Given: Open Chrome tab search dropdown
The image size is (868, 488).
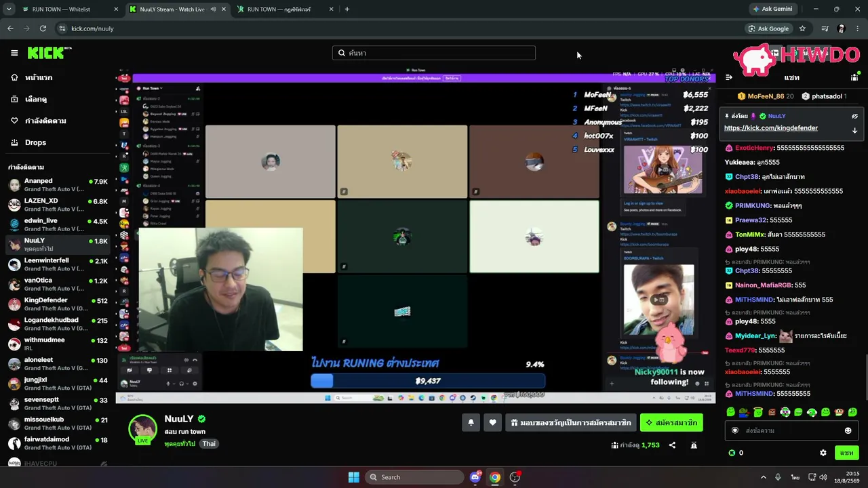Looking at the screenshot, I should 10,9.
